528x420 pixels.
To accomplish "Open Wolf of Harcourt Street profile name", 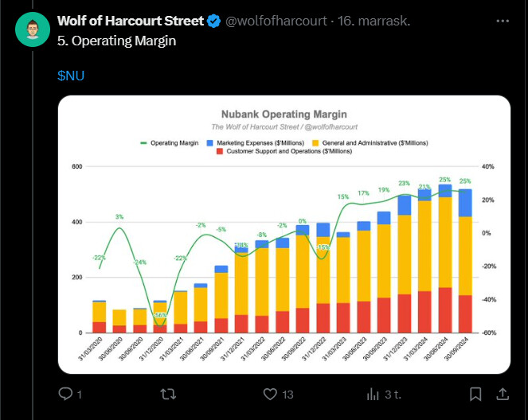I will coord(131,21).
